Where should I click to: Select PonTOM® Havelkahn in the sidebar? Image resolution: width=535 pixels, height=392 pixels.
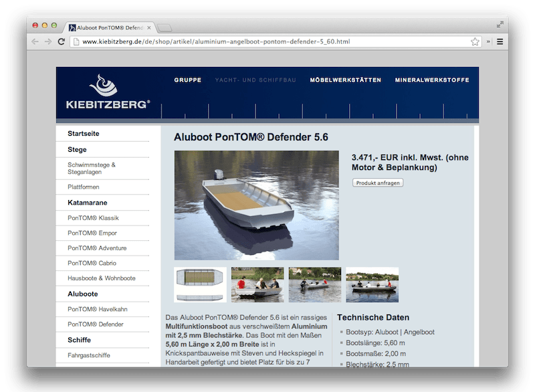pos(97,309)
